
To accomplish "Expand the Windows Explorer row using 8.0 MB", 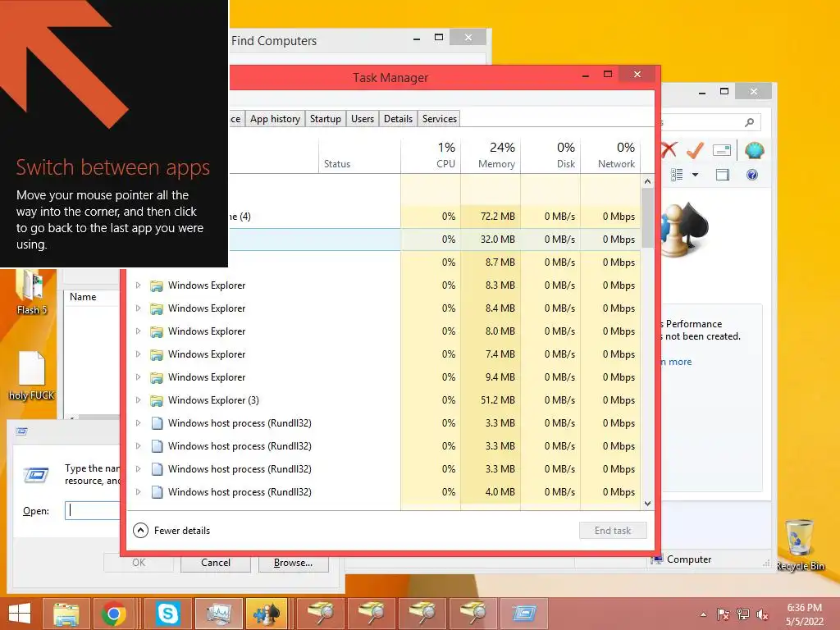I will (138, 331).
